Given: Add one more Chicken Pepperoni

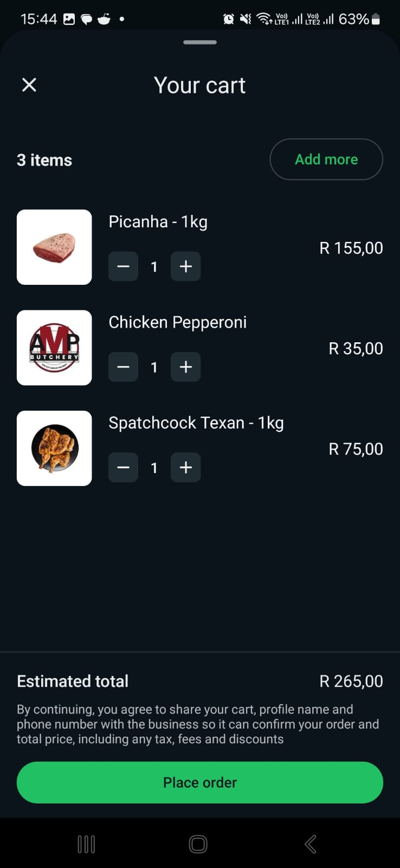Looking at the screenshot, I should tap(186, 367).
